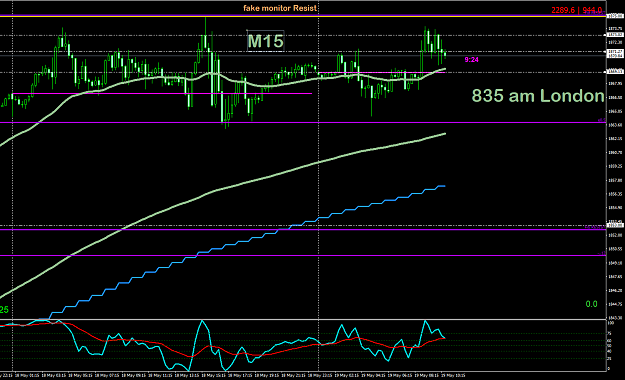This screenshot has width=625, height=380.
Task: Click the '18 May 15:15' time axis label
Action: (214, 375)
